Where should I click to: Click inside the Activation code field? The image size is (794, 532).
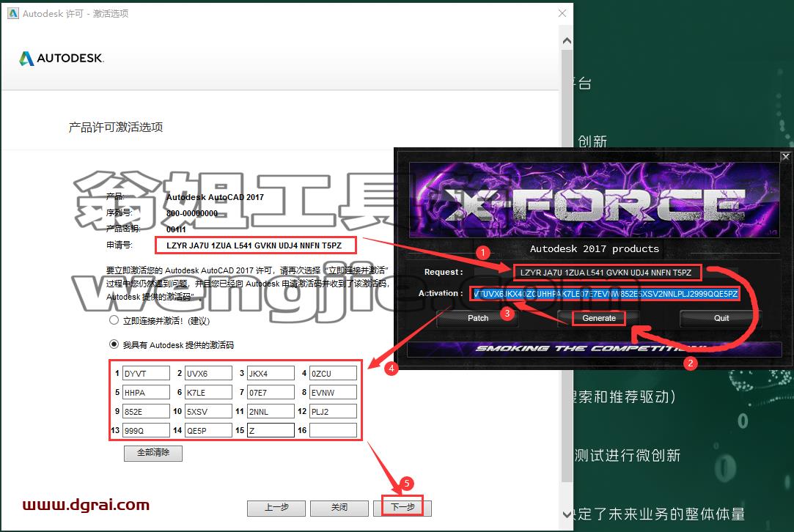(x=605, y=294)
